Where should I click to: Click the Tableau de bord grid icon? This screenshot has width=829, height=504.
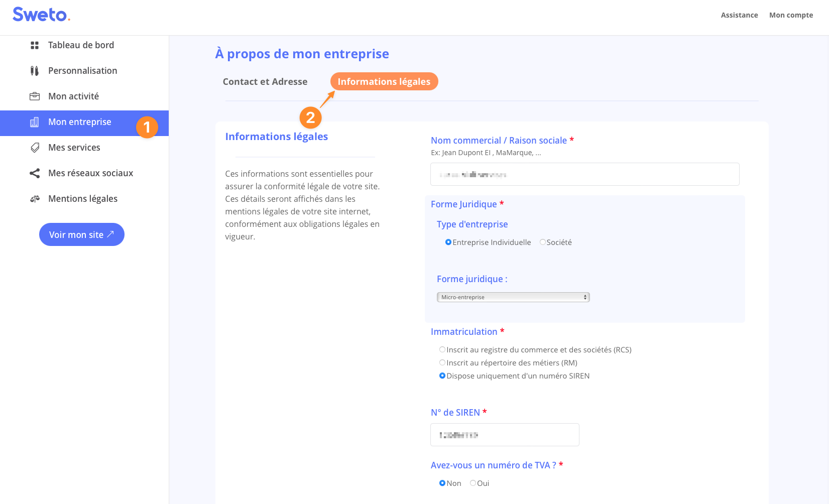pyautogui.click(x=35, y=45)
